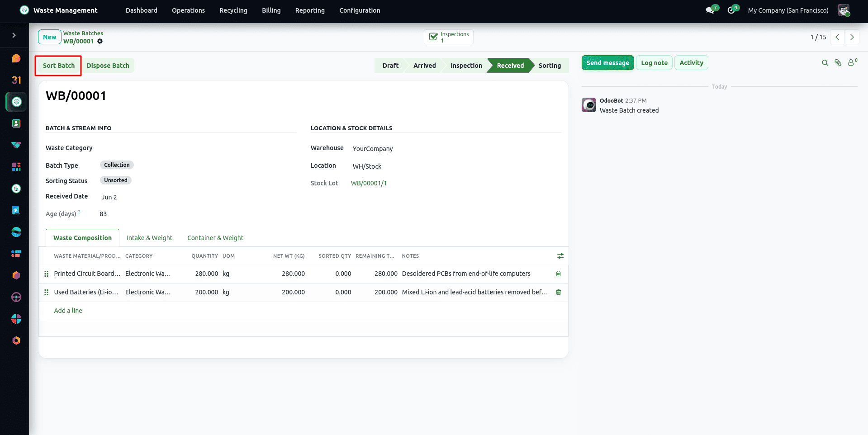Open the gear actions menu beside WB/00001
Viewport: 868px width, 435px height.
tap(100, 41)
